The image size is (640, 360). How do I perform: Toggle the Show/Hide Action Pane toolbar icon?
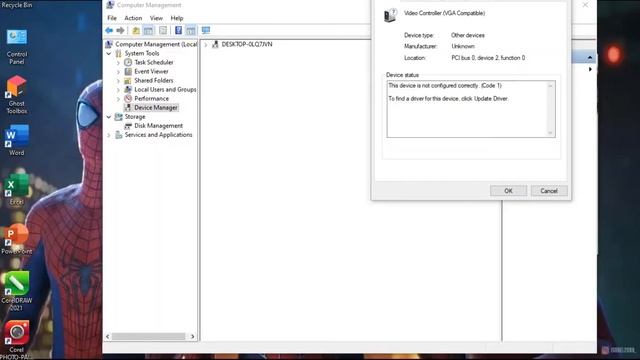191,30
